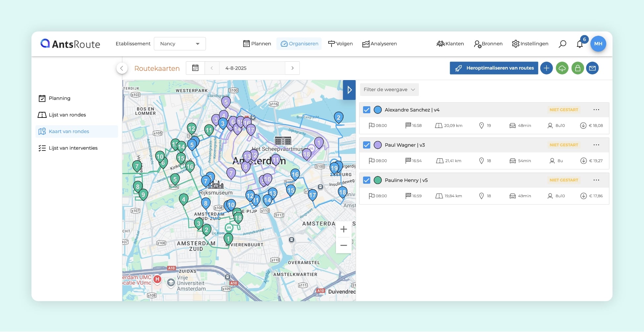Screen dimensions: 644x332
Task: Click Heroptimaliseren van routes button
Action: [494, 68]
